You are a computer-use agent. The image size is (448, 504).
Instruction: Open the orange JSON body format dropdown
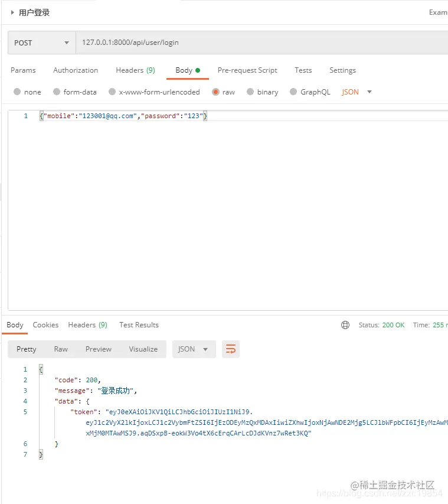357,92
